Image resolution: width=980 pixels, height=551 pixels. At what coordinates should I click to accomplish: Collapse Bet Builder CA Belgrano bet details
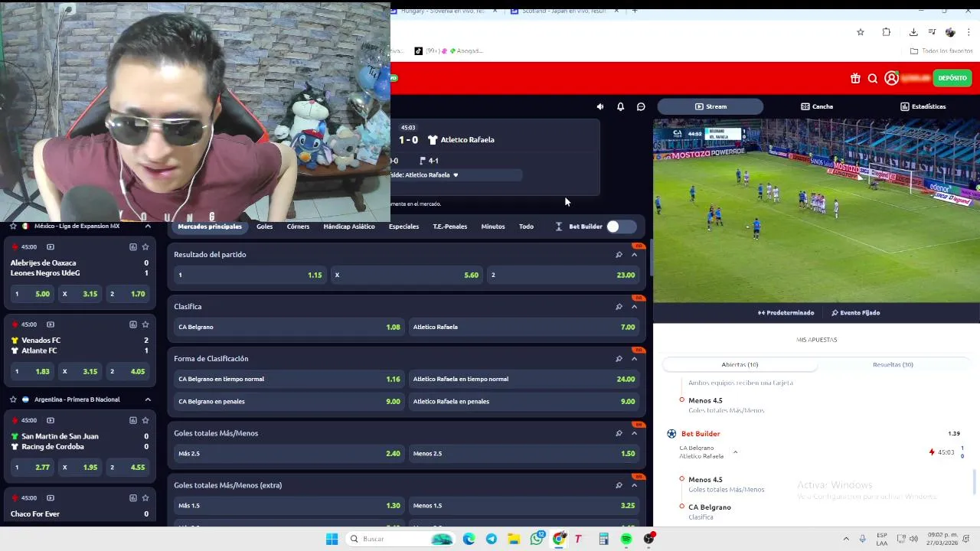[x=735, y=452]
